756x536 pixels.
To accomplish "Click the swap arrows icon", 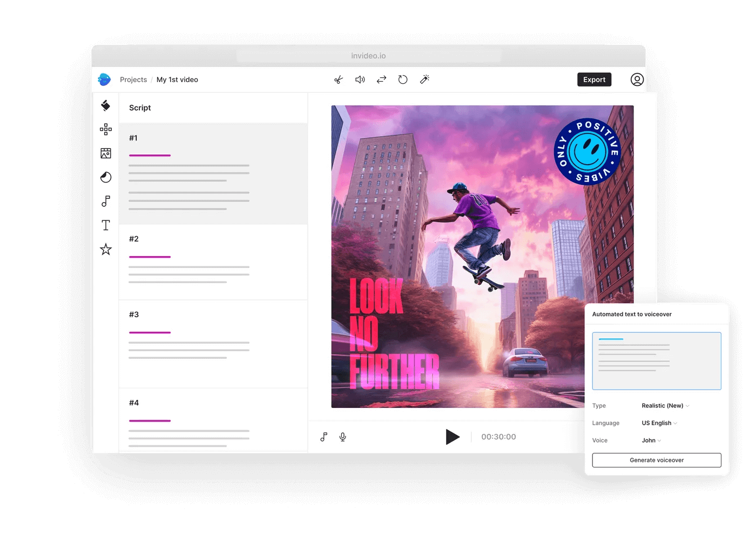I will [381, 79].
